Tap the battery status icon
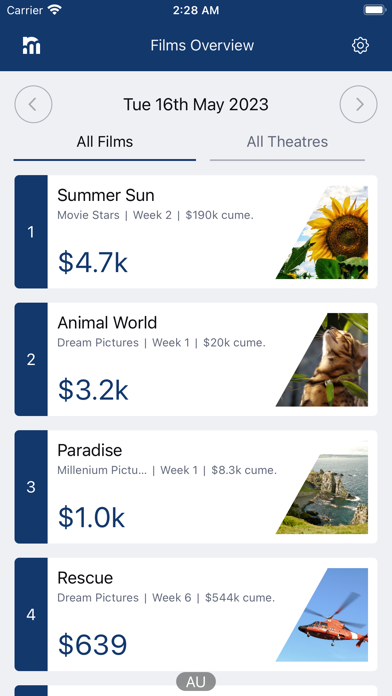The image size is (392, 696). point(375,10)
